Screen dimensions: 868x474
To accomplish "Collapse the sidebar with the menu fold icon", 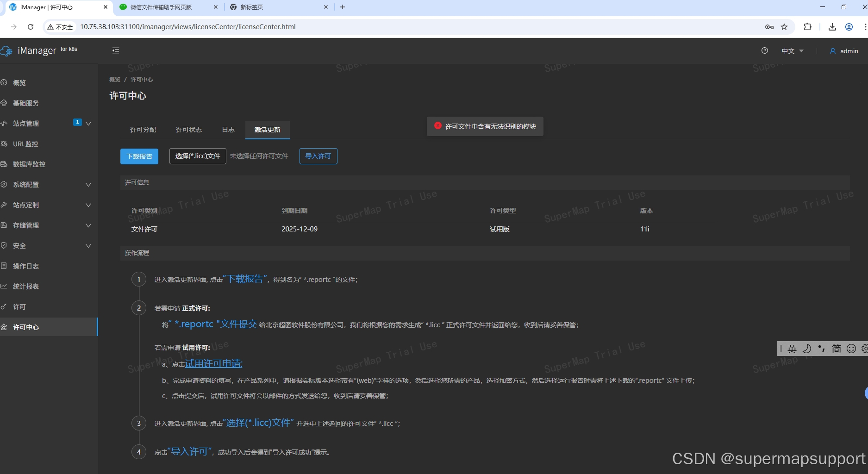I will tap(116, 50).
